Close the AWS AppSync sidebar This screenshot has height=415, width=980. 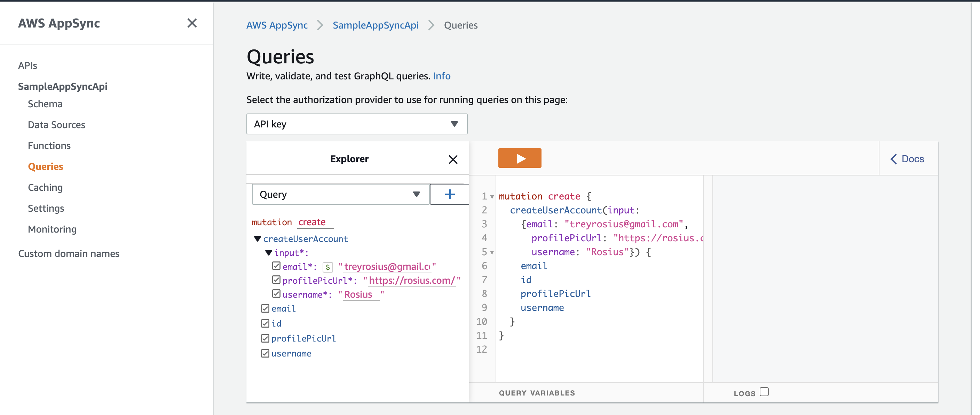(192, 23)
